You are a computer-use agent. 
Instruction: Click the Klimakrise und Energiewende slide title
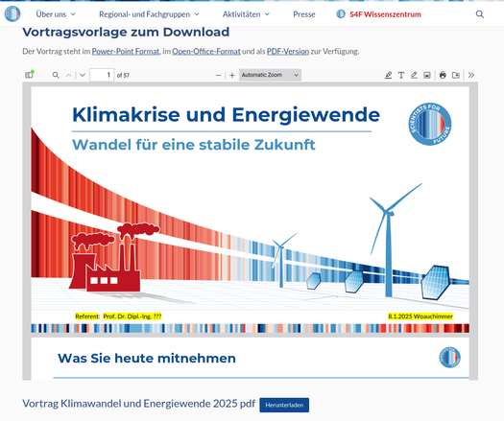pyautogui.click(x=226, y=115)
